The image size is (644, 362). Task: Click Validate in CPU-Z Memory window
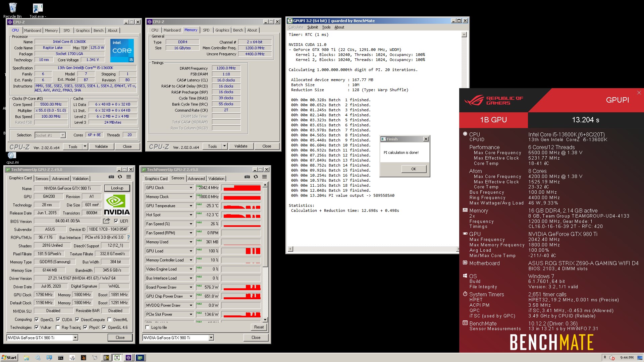tap(240, 146)
